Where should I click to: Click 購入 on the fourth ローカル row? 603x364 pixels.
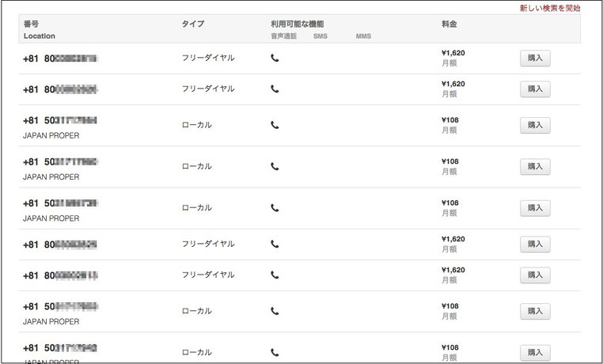[x=535, y=311]
